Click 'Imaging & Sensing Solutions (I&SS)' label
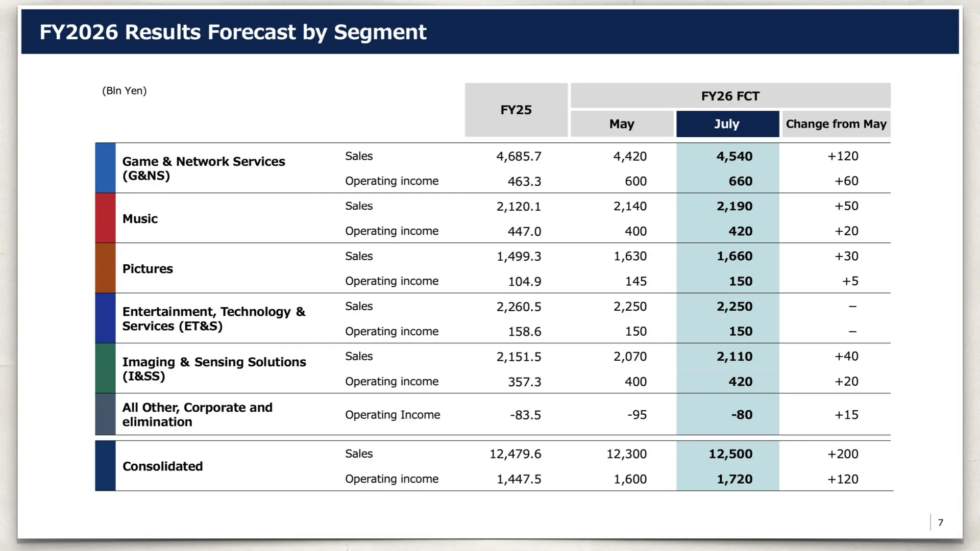The image size is (980, 551). click(x=214, y=369)
